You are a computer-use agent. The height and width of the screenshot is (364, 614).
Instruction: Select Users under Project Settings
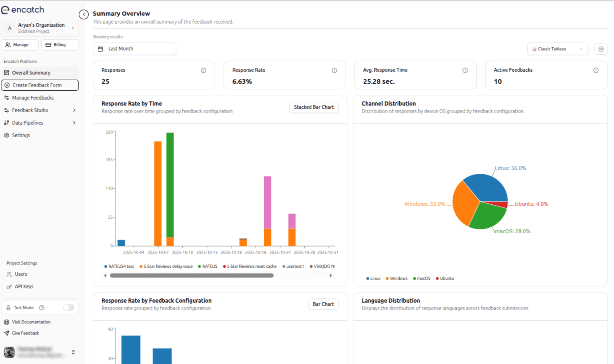pos(21,274)
